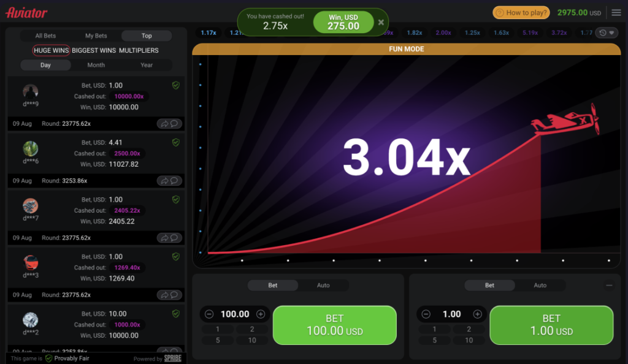This screenshot has width=628, height=364.
Task: Check fairness shield for 1269.40x bet
Action: point(176,257)
